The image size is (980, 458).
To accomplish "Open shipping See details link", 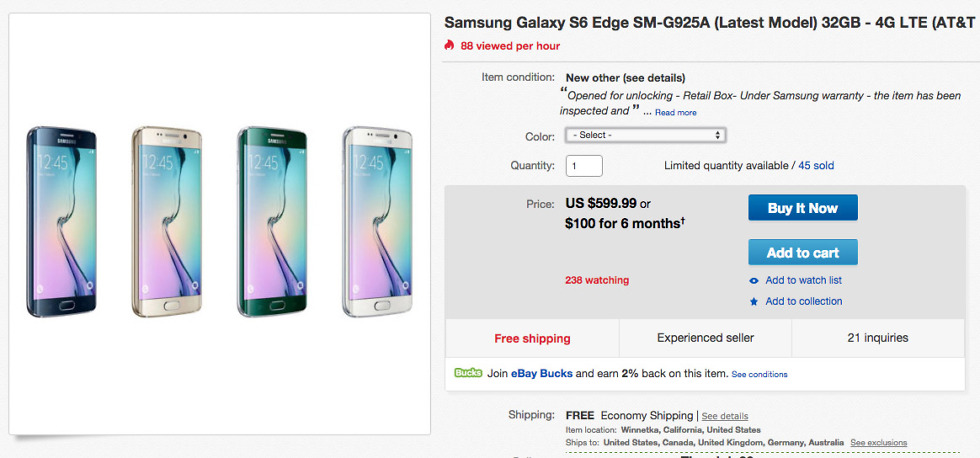I will coord(724,416).
